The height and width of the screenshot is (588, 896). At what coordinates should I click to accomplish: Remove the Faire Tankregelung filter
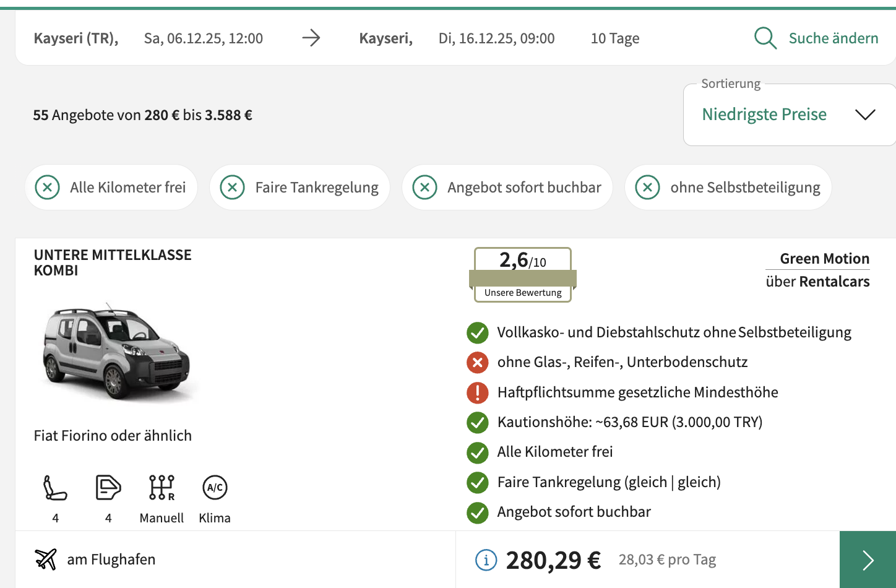coord(233,187)
